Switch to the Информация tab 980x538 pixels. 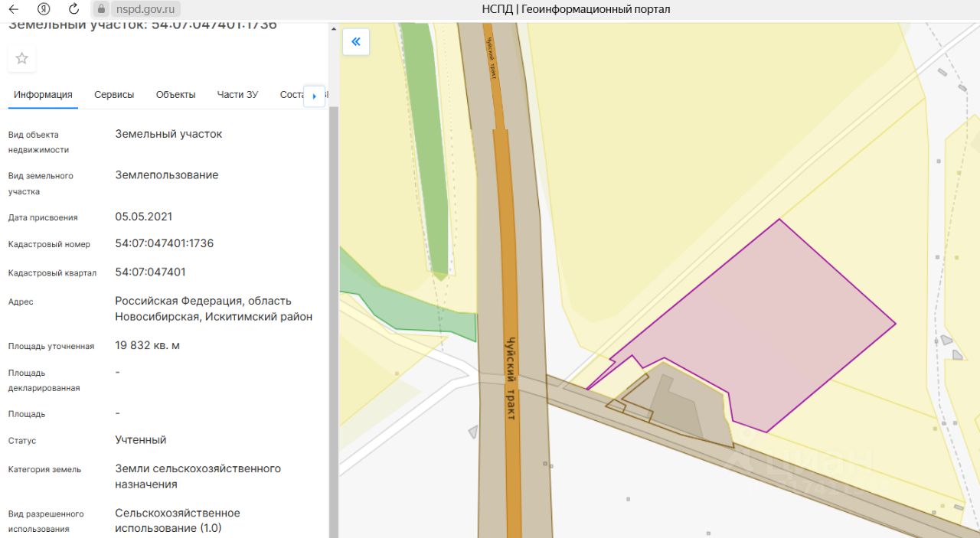click(43, 95)
